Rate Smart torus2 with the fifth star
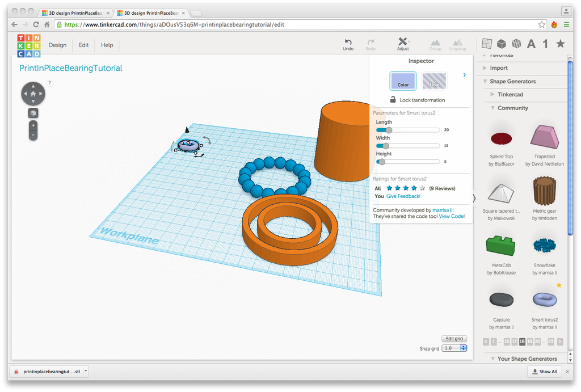This screenshot has width=581, height=392. click(422, 188)
